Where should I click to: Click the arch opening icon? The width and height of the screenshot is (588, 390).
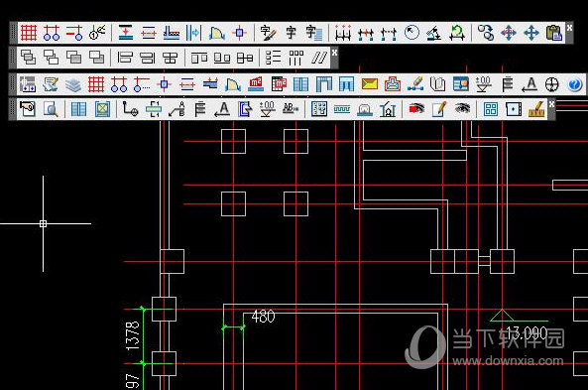tap(365, 109)
